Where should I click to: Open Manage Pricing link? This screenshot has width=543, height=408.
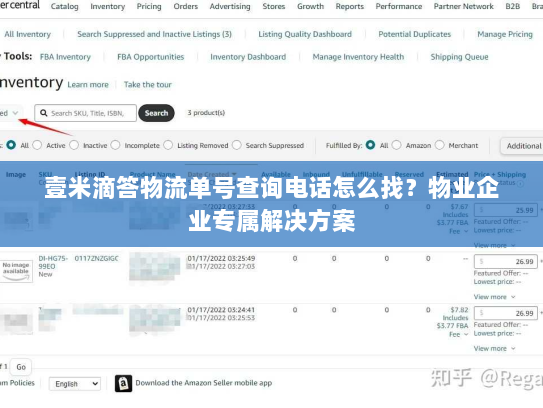505,34
